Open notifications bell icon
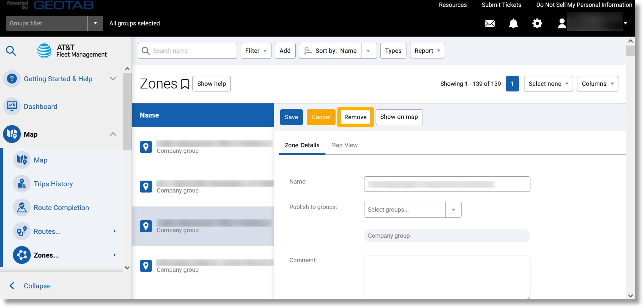Screen dimensions: 644x308 [x=513, y=23]
